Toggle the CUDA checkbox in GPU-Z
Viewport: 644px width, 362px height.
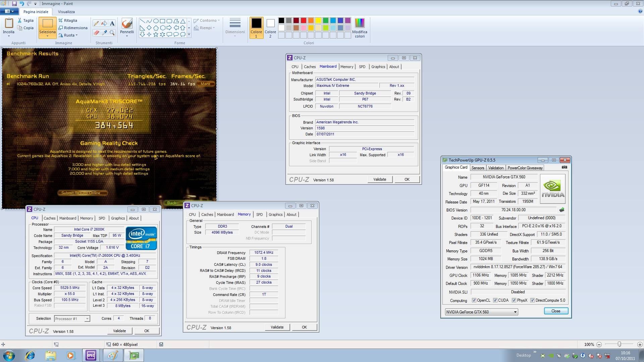(495, 300)
